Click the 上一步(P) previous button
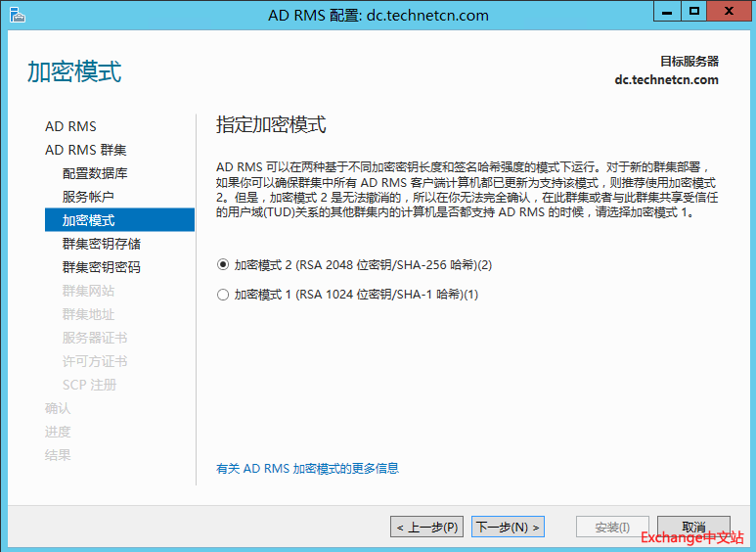The image size is (756, 552). 426,528
